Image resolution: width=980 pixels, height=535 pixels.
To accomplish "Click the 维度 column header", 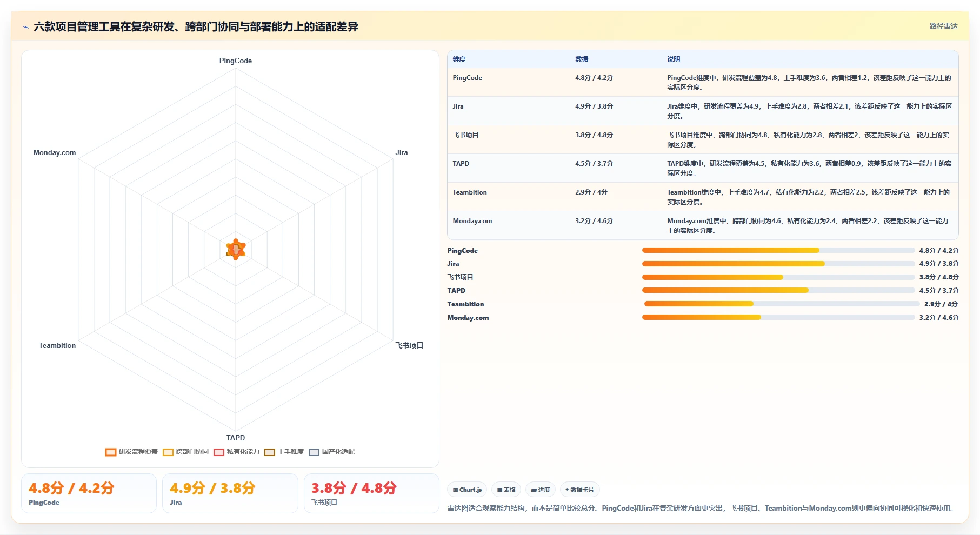I will [459, 59].
